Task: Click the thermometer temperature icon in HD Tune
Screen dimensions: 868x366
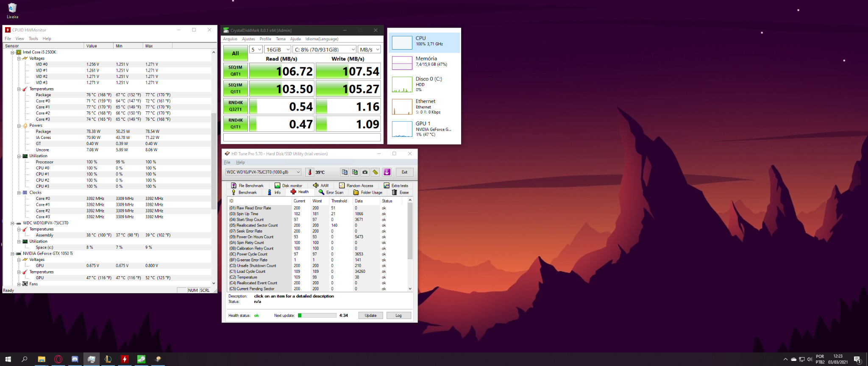Action: coord(309,172)
